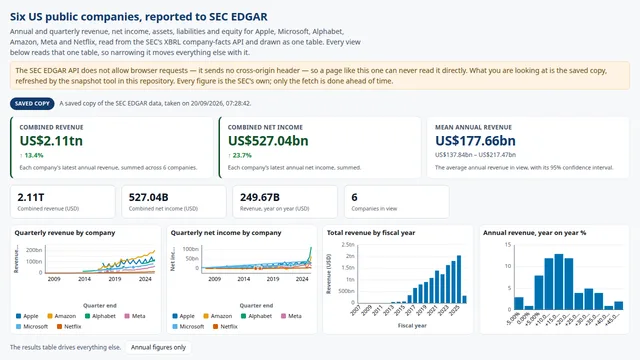The width and height of the screenshot is (640, 360).
Task: Select the US$177.66bn mean annual revenue value
Action: 475,141
